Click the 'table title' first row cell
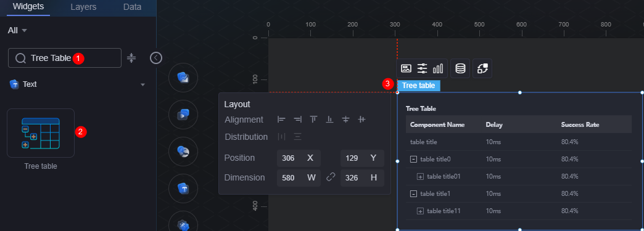644x231 pixels. (x=423, y=142)
